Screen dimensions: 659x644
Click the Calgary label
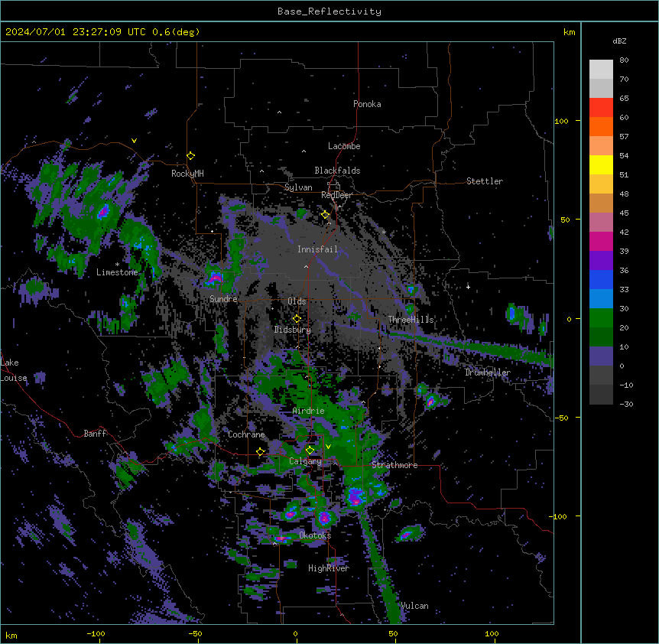point(305,461)
